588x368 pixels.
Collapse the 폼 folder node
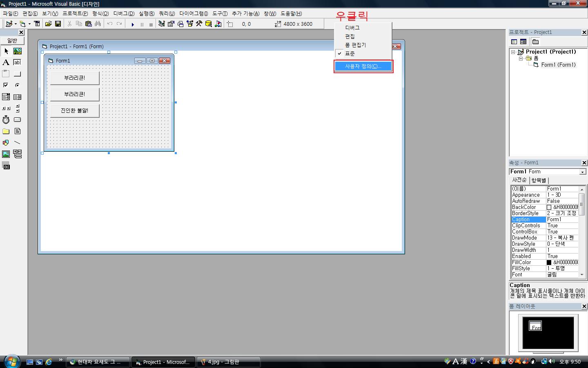point(521,58)
